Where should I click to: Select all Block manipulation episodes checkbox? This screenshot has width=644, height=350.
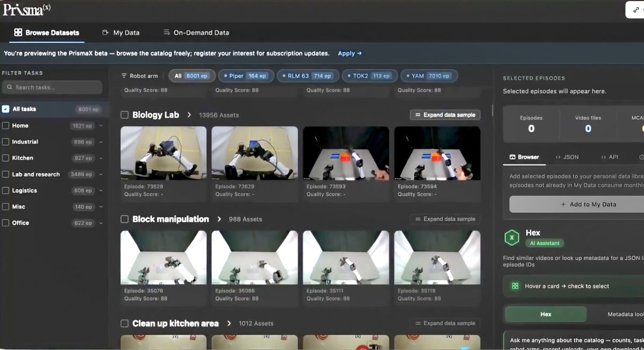click(x=125, y=219)
